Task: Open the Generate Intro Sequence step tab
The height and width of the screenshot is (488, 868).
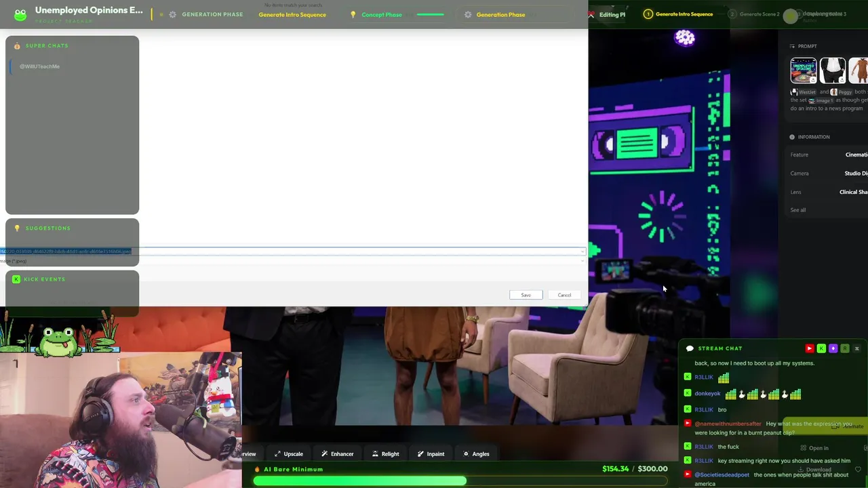Action: tap(678, 14)
